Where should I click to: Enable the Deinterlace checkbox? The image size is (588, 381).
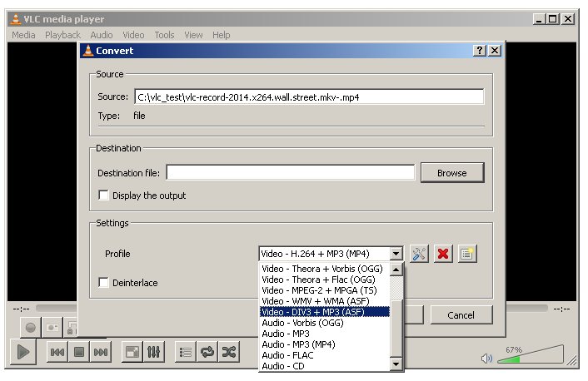point(103,283)
